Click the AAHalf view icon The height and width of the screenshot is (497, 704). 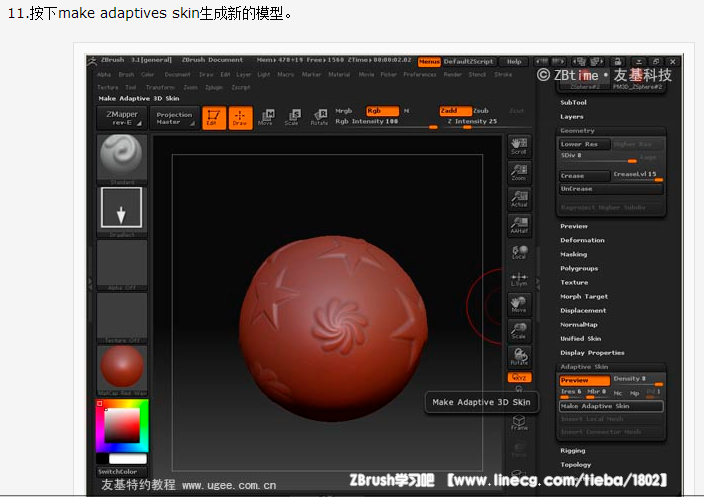click(x=519, y=225)
